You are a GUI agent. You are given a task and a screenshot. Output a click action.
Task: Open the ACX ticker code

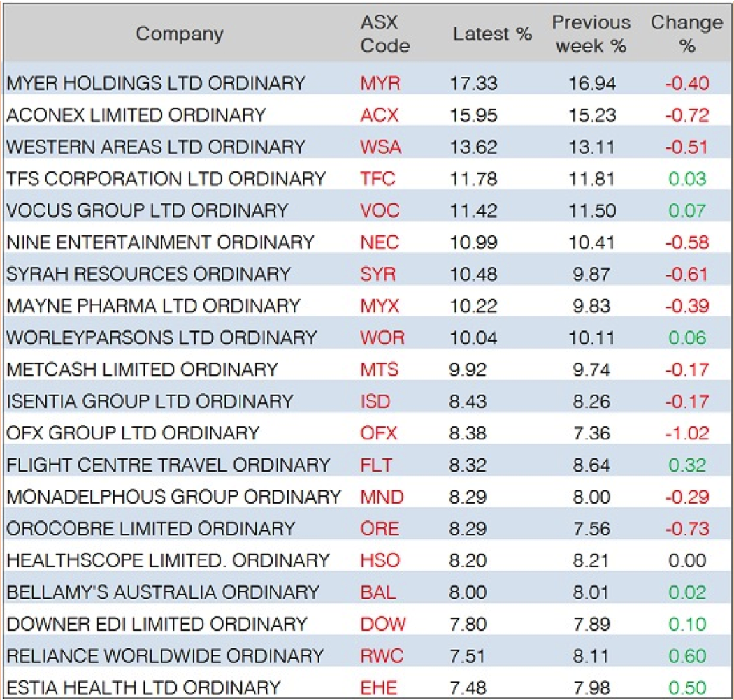pyautogui.click(x=380, y=115)
